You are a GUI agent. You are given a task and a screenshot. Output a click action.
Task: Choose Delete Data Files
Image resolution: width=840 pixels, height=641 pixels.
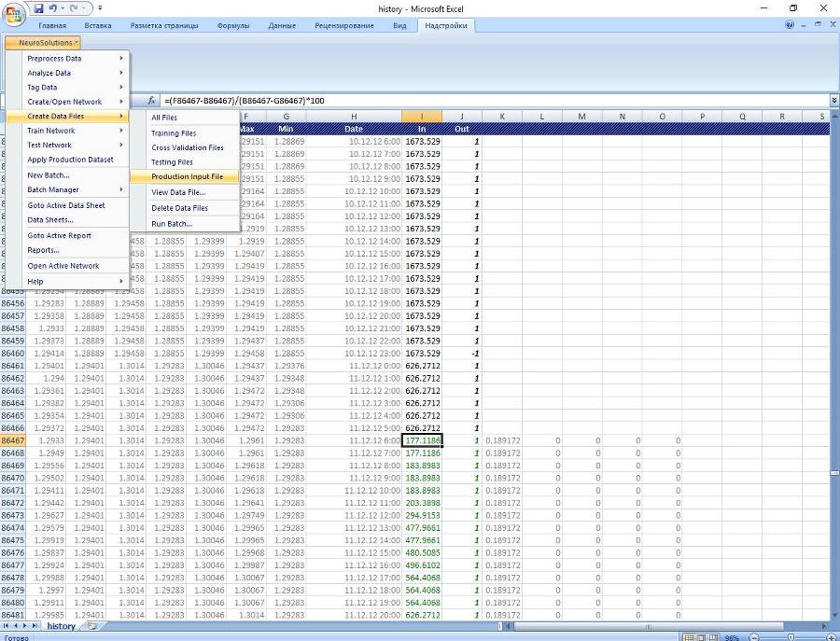(x=186, y=208)
